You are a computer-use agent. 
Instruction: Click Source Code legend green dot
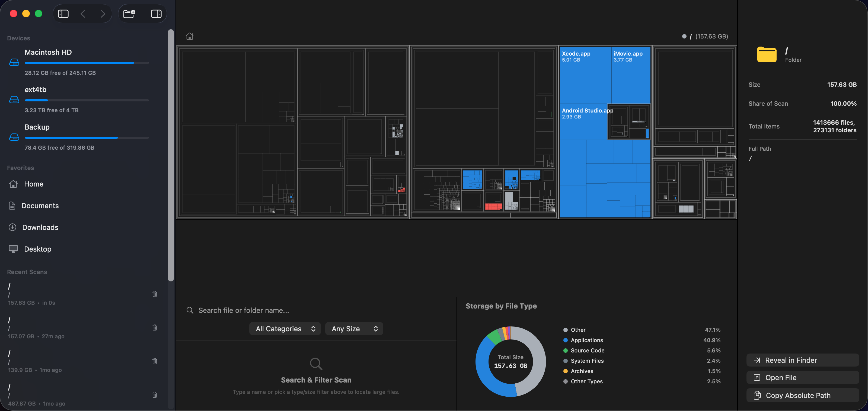pyautogui.click(x=565, y=351)
